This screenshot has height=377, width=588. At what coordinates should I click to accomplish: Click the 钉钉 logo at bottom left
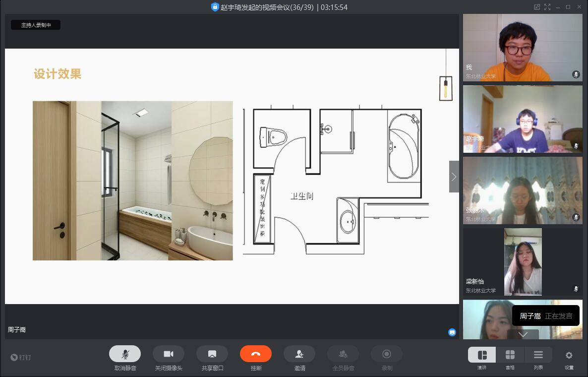tap(21, 357)
